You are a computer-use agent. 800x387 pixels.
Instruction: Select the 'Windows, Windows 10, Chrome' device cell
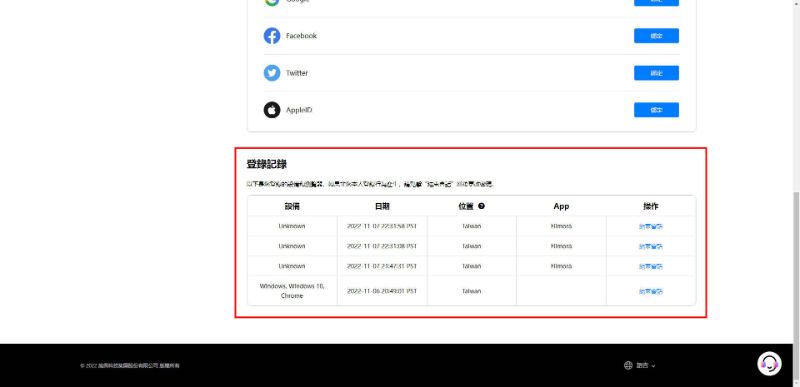tap(292, 291)
